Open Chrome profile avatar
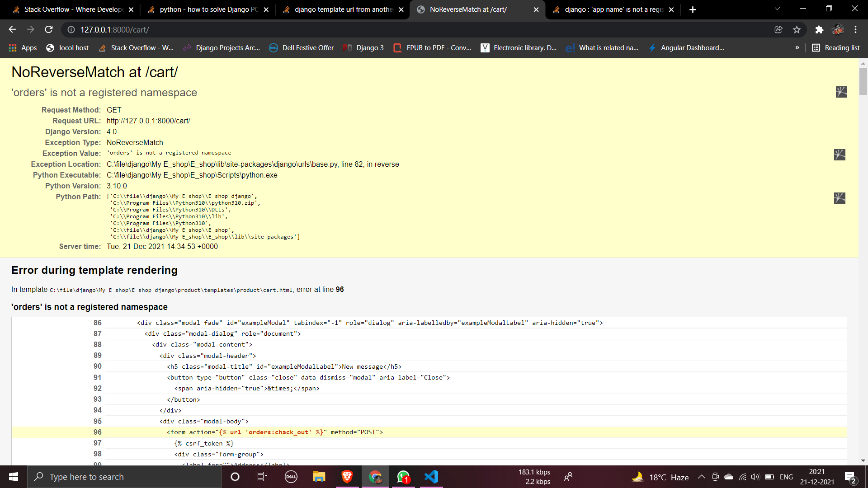 [838, 29]
